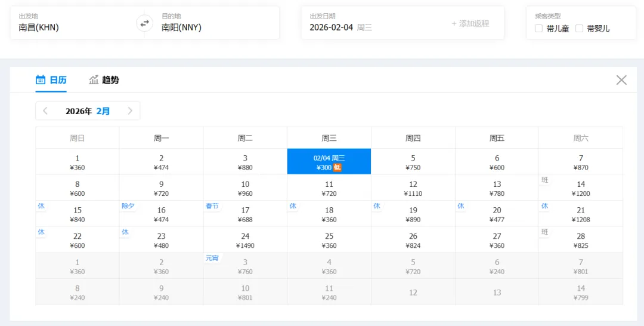
Task: Select March 12 cell without price
Action: (413, 292)
